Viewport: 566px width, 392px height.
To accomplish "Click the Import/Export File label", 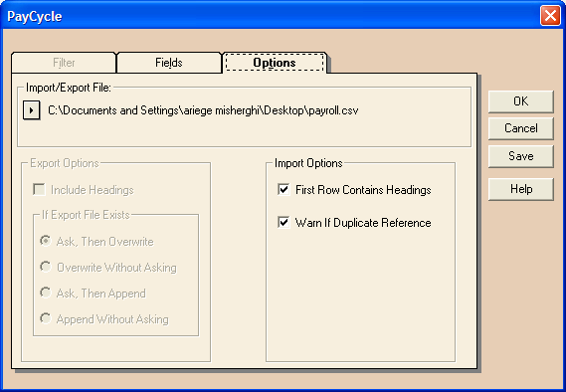I will [69, 88].
